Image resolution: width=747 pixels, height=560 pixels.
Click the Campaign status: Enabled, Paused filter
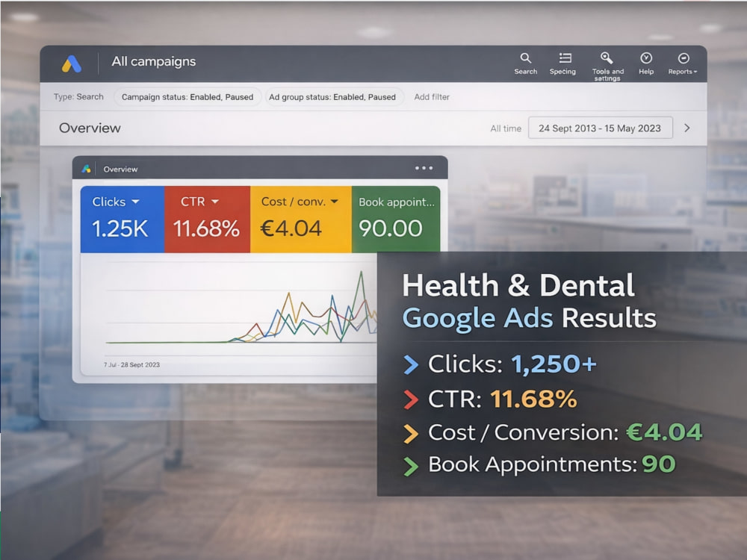click(x=187, y=97)
